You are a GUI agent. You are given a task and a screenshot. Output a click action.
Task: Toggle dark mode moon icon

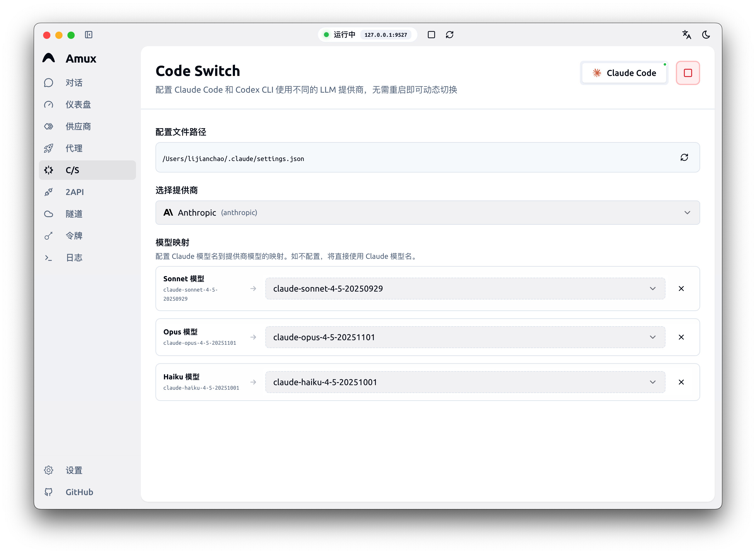point(706,35)
